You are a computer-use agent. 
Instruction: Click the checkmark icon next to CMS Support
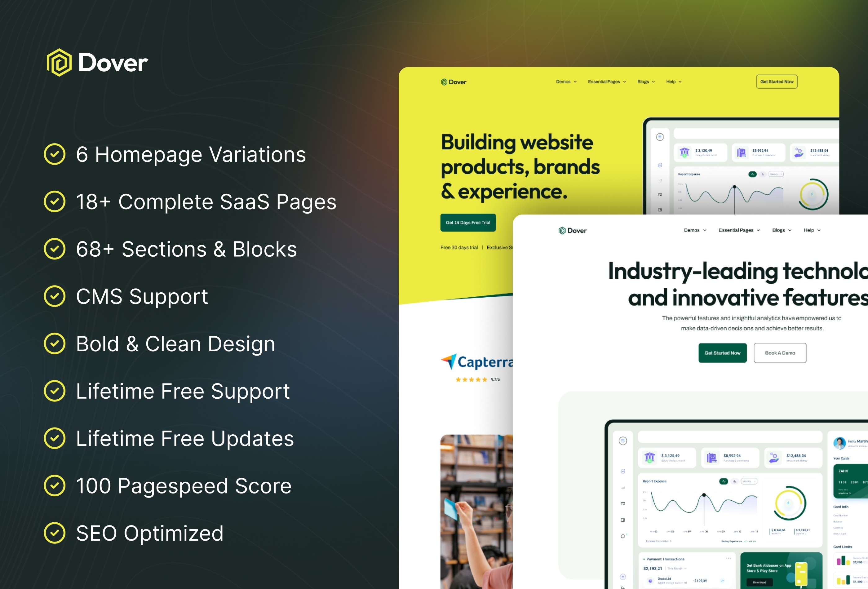click(x=55, y=296)
